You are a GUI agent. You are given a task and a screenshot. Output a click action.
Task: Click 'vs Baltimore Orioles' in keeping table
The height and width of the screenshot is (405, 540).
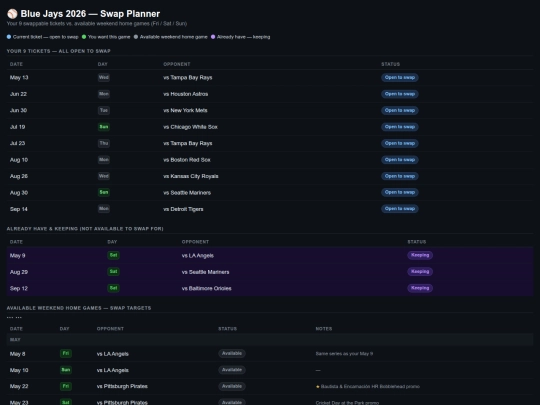207,289
